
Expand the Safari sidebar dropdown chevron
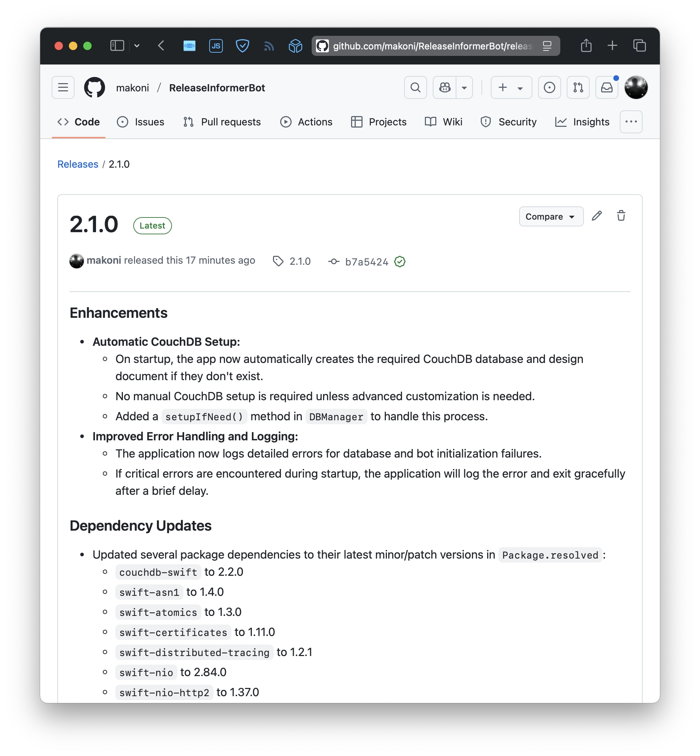(x=137, y=46)
